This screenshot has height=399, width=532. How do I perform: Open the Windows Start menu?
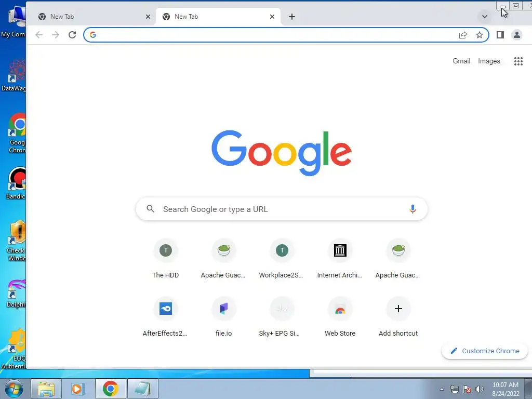pyautogui.click(x=14, y=389)
